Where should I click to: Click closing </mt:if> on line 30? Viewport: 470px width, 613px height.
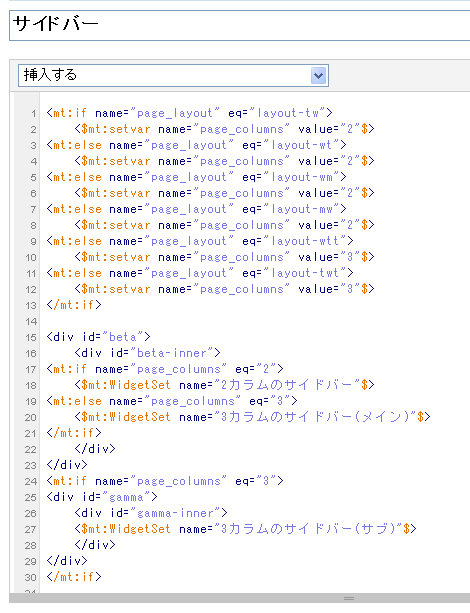click(74, 577)
